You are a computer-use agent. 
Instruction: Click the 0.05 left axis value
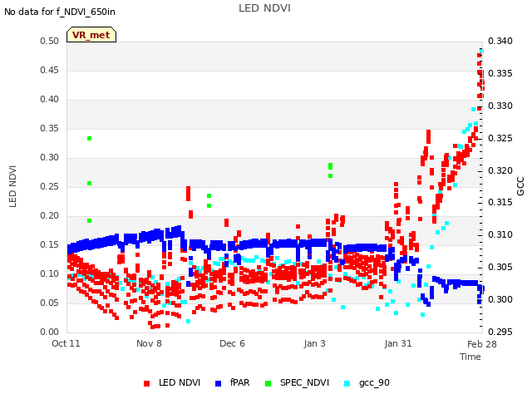(x=49, y=303)
